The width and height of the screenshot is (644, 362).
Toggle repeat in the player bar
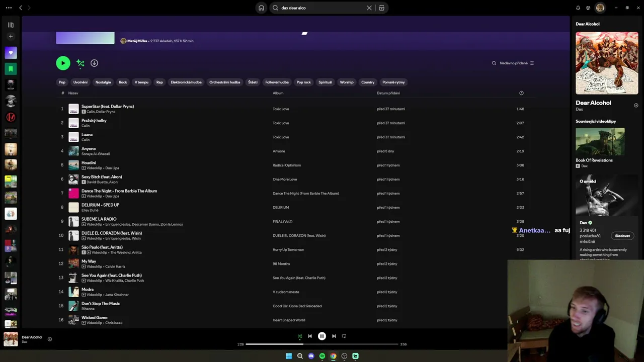coord(344,336)
